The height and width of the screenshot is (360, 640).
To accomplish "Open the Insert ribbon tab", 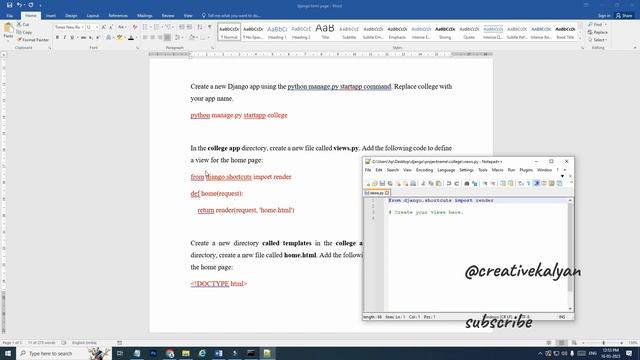I will click(51, 16).
